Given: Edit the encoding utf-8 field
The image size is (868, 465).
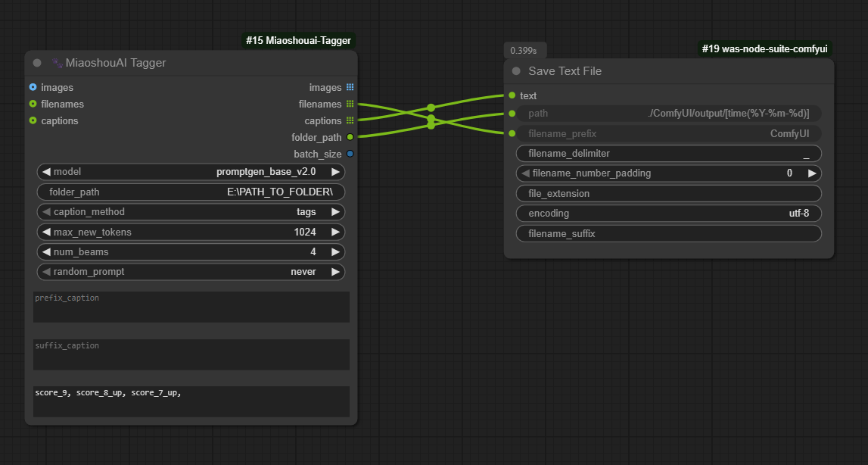Looking at the screenshot, I should point(669,214).
